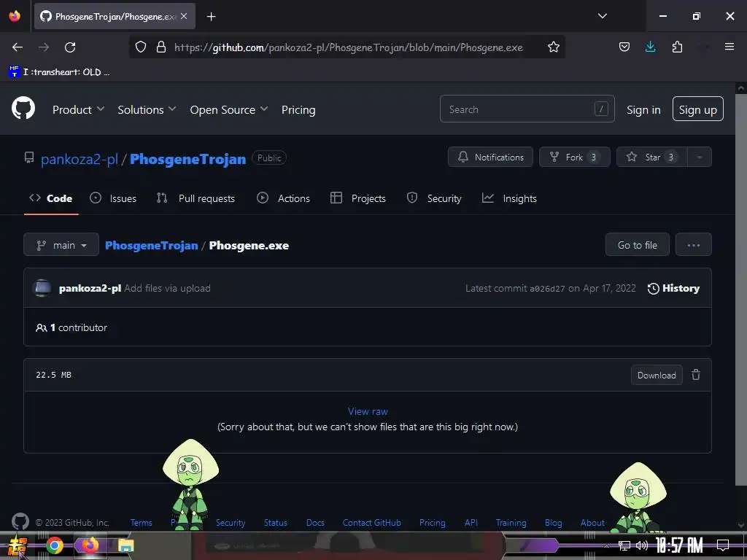Click the footer GitHub mark icon
Image resolution: width=747 pixels, height=560 pixels.
point(20,522)
